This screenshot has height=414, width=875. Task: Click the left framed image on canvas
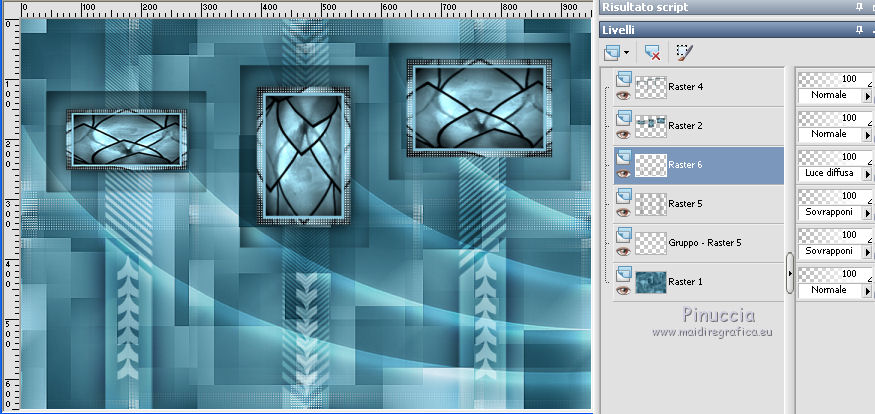click(127, 139)
